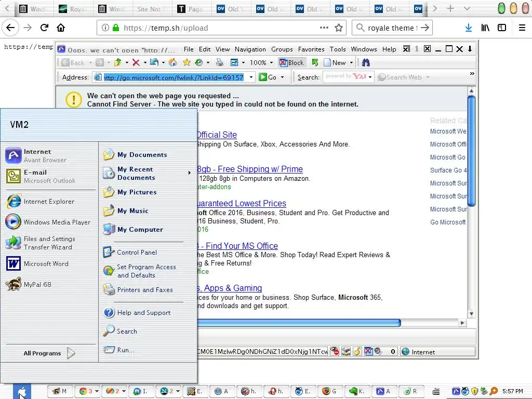Expand My Recent Documents submenu
Image resolution: width=532 pixels, height=399 pixels.
(x=189, y=173)
